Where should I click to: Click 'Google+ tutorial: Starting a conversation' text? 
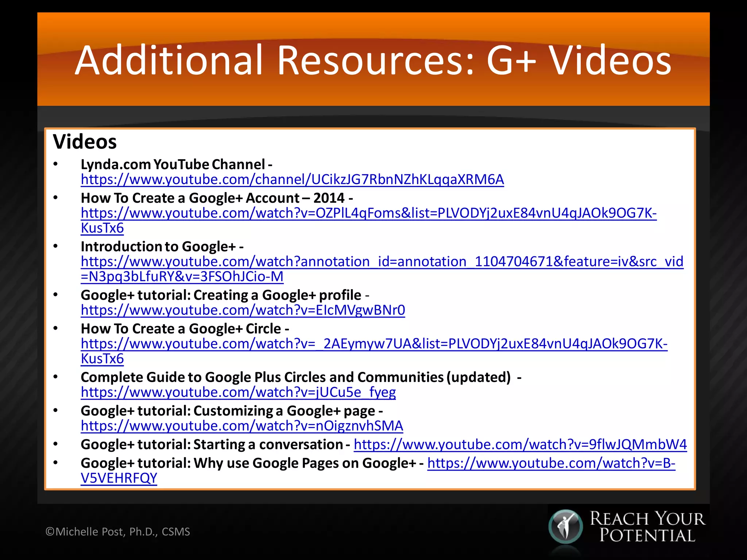click(212, 444)
